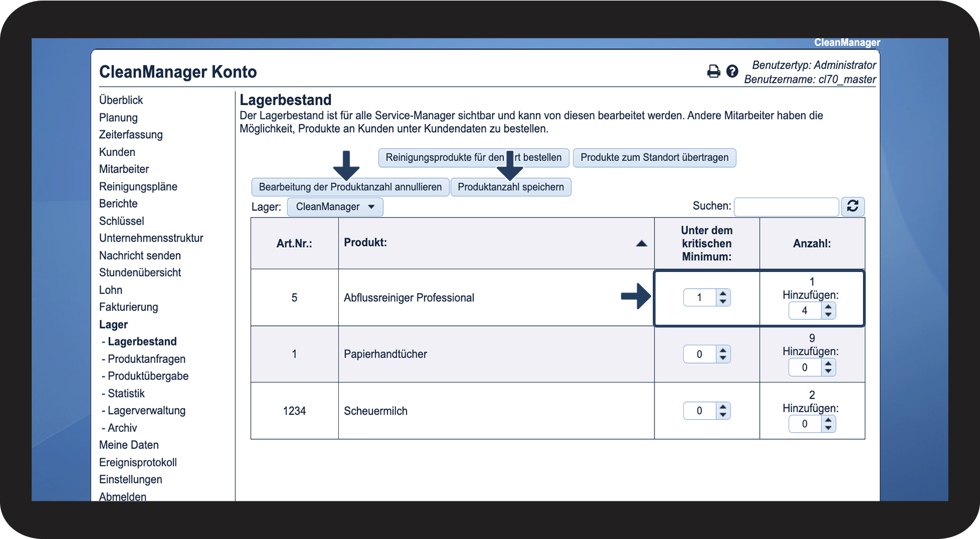This screenshot has width=980, height=539.
Task: Click the refresh icon beside search field
Action: coord(852,206)
